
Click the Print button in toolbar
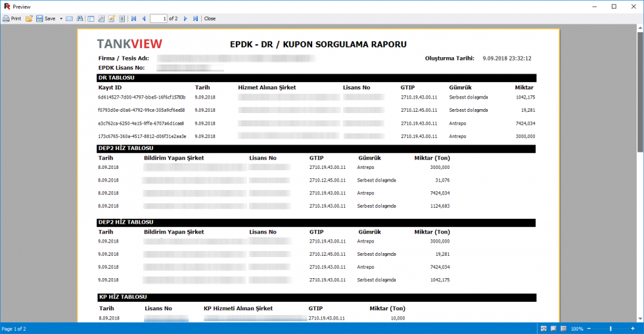pyautogui.click(x=12, y=18)
